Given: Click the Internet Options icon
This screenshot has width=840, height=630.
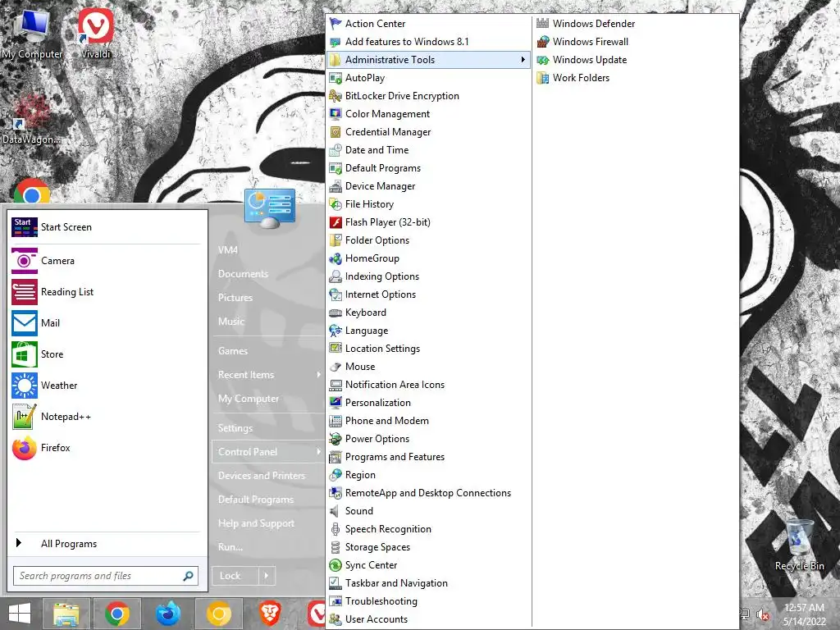Looking at the screenshot, I should point(336,294).
